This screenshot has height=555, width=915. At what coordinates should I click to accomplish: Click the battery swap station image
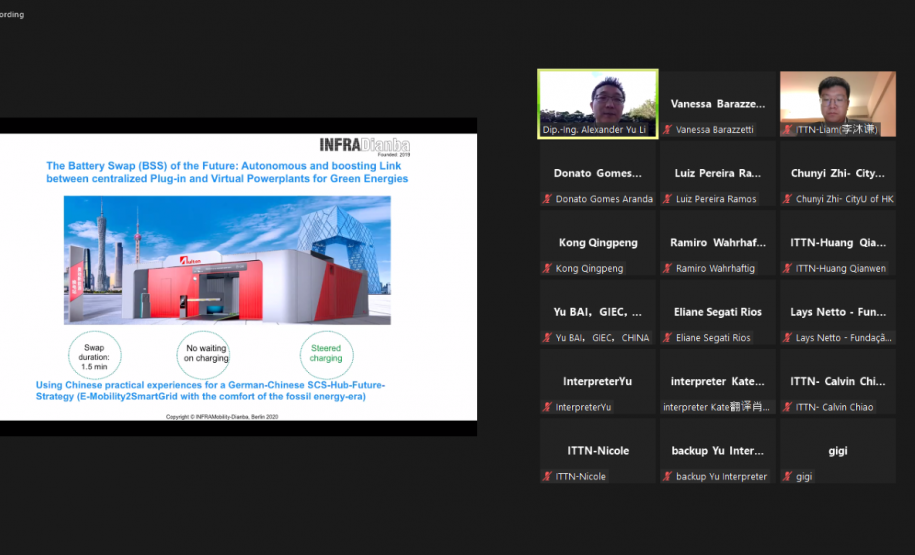[x=227, y=260]
